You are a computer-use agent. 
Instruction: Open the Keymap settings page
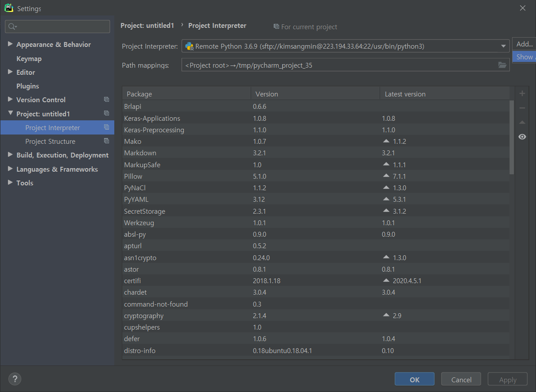(29, 58)
